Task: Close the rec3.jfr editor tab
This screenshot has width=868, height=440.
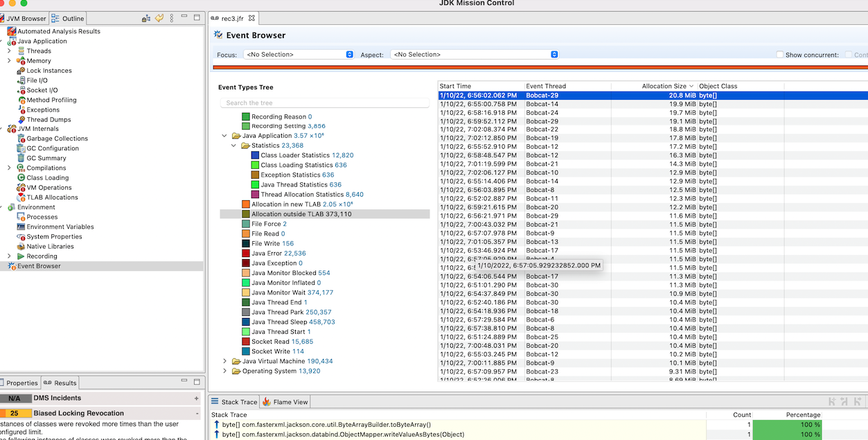Action: pyautogui.click(x=252, y=18)
